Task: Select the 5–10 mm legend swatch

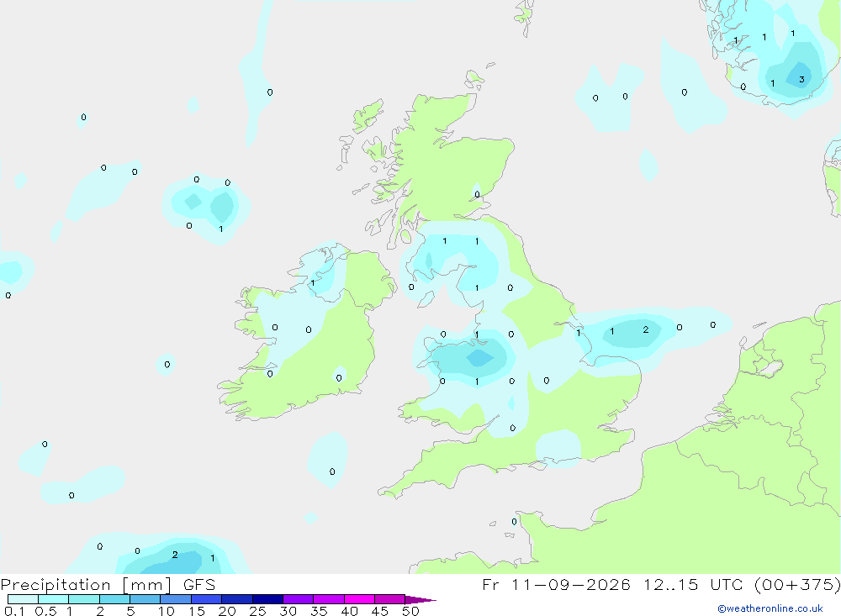Action: click(145, 599)
